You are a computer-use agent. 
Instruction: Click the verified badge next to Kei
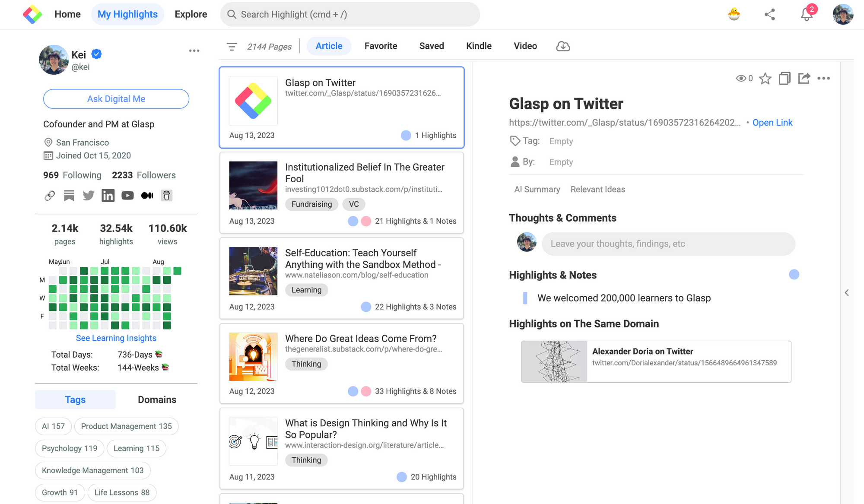(97, 54)
